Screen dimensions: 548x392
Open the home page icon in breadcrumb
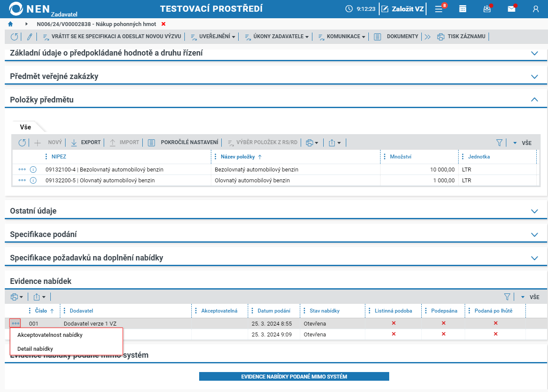(x=10, y=24)
